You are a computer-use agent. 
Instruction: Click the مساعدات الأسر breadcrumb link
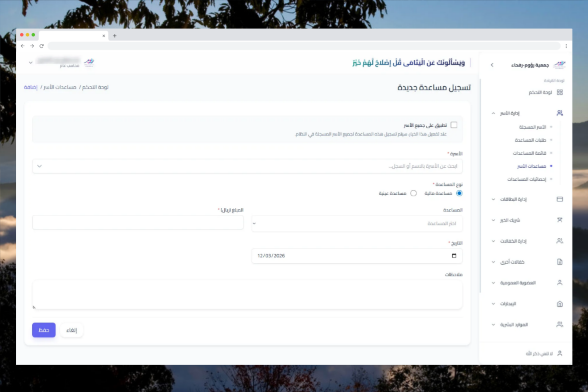60,87
